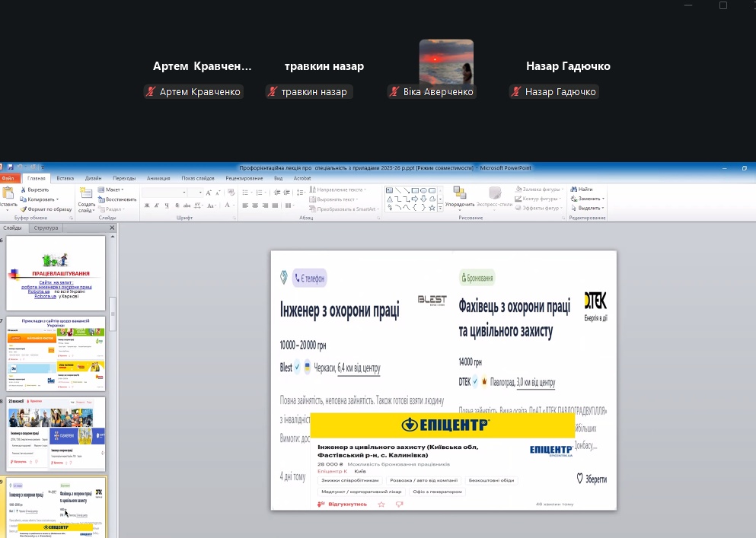
Task: Click Найти to find text
Action: 582,189
